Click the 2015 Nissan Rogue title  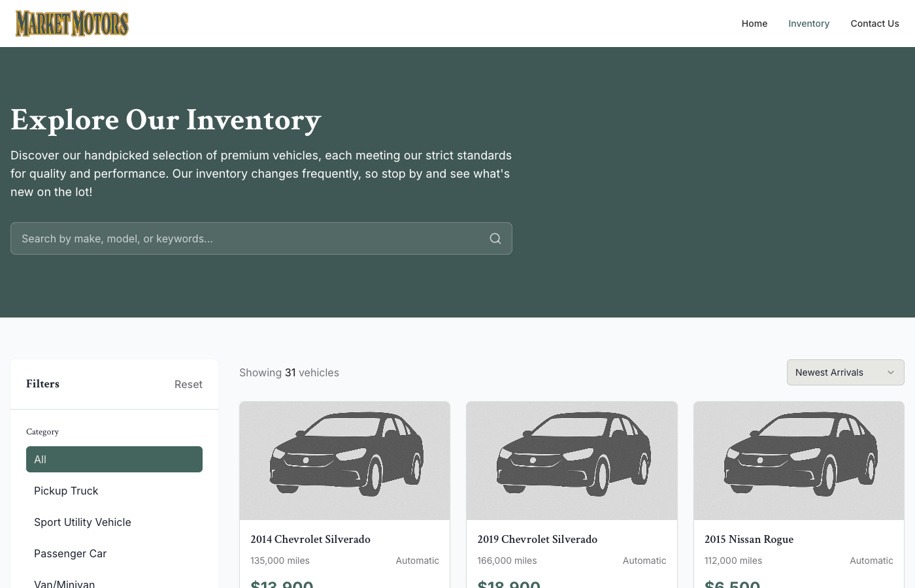click(x=749, y=539)
